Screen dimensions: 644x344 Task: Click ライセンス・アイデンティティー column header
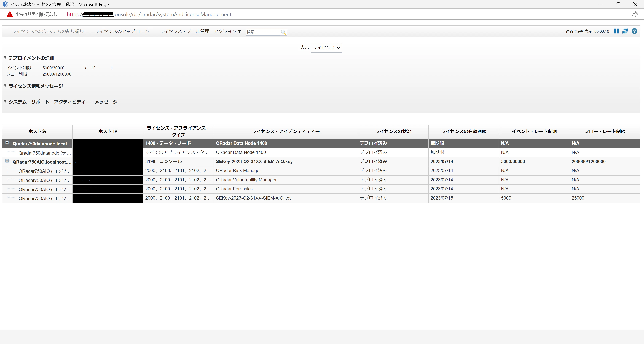(x=286, y=131)
